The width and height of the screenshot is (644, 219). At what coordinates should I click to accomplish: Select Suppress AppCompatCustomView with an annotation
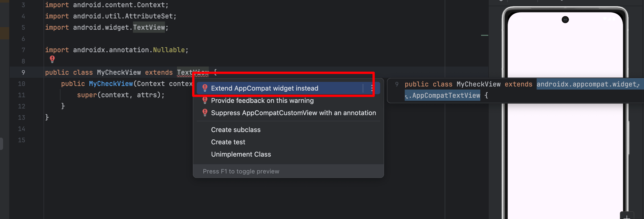point(293,113)
